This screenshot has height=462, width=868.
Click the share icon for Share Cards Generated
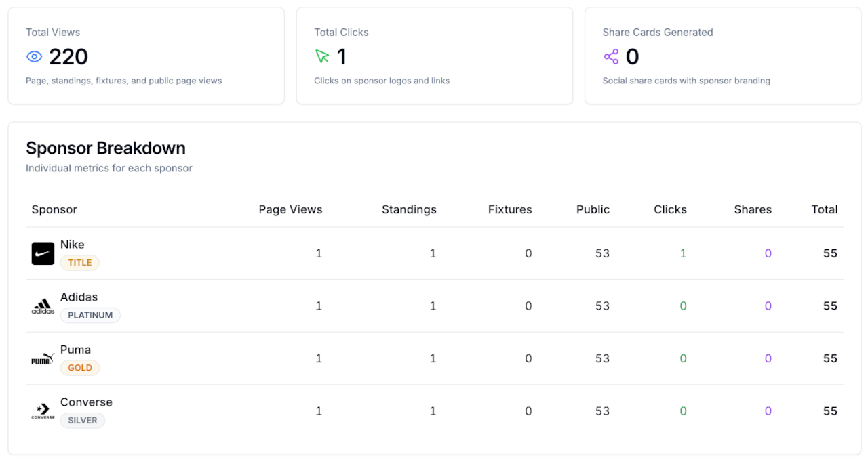pos(611,57)
